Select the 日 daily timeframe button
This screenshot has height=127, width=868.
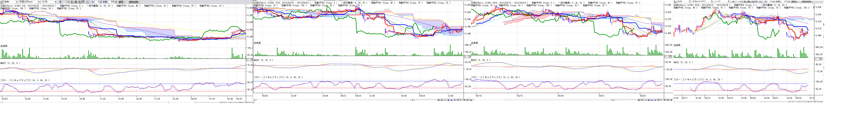(x=72, y=2)
